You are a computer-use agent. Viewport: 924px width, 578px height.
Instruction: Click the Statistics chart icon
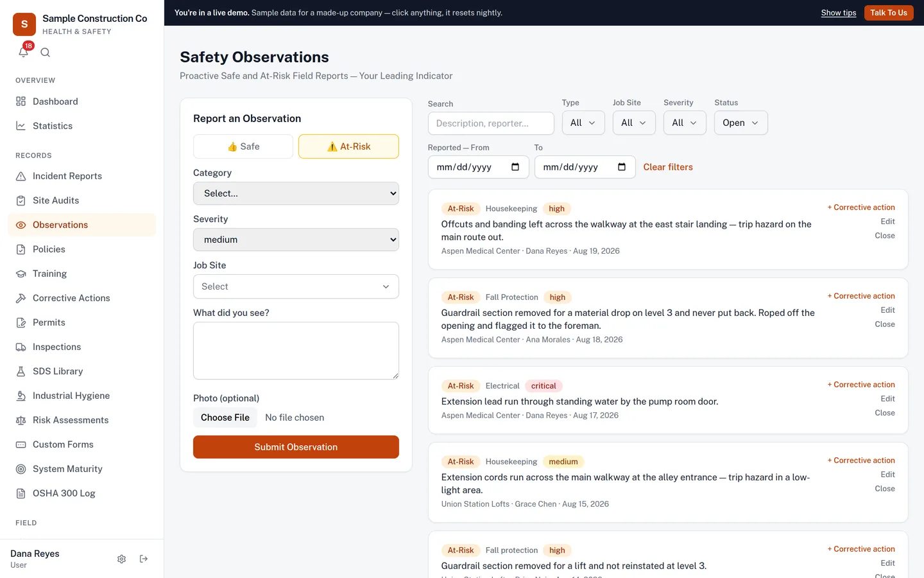point(21,126)
